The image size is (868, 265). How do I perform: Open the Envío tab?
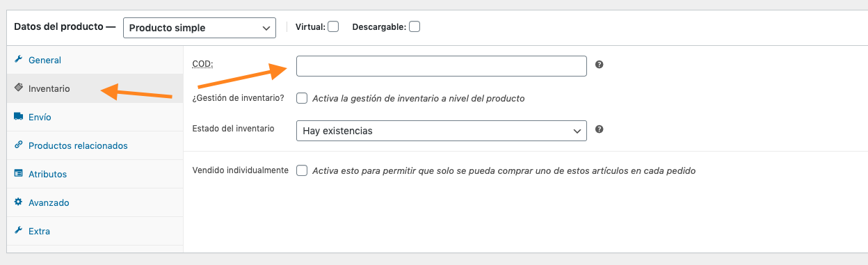coord(95,117)
